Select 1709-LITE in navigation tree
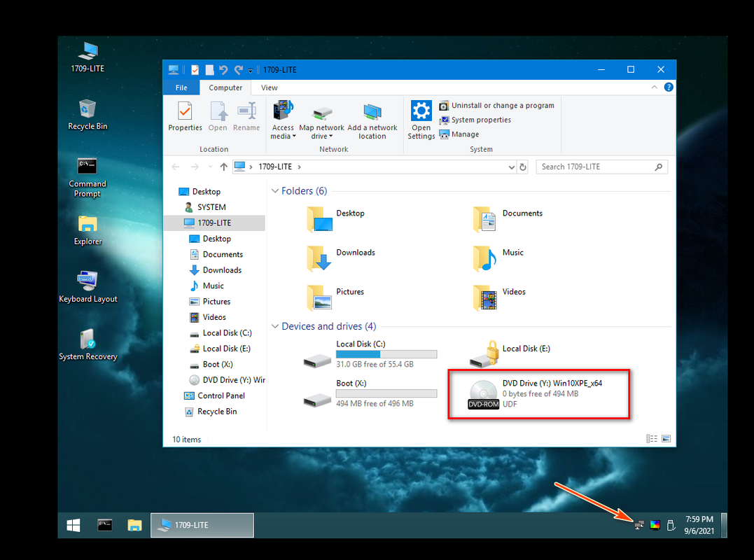The width and height of the screenshot is (754, 560). click(x=214, y=223)
